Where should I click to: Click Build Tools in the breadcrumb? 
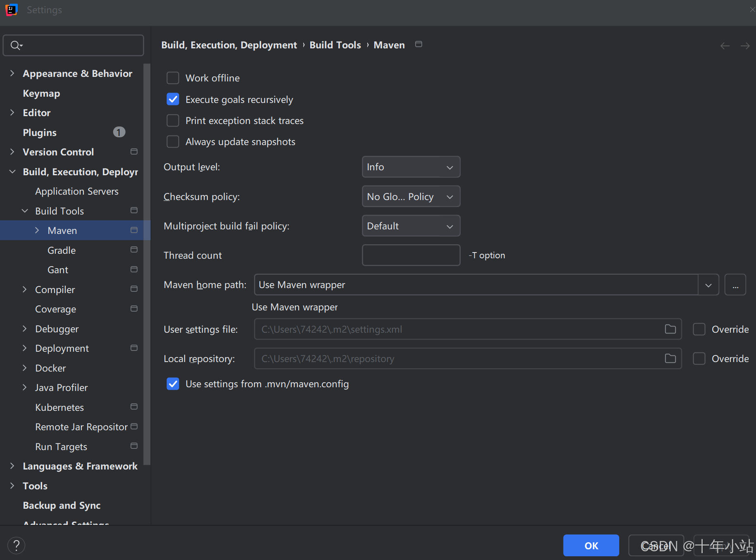click(x=335, y=45)
